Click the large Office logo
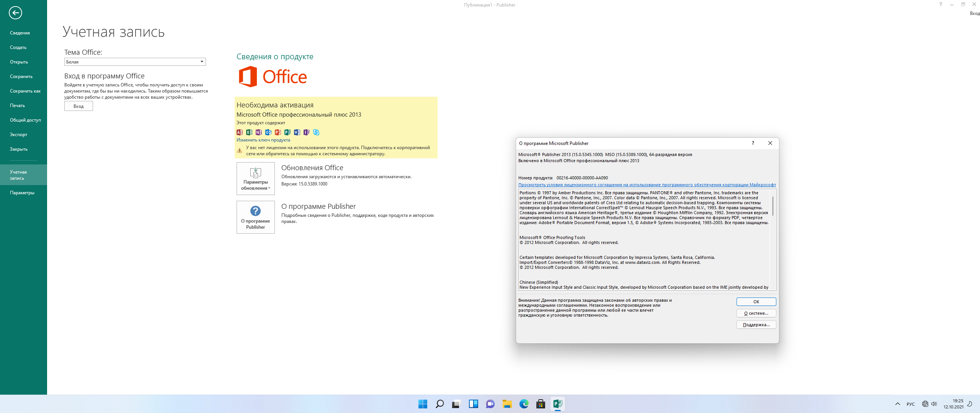This screenshot has width=980, height=413. [273, 76]
